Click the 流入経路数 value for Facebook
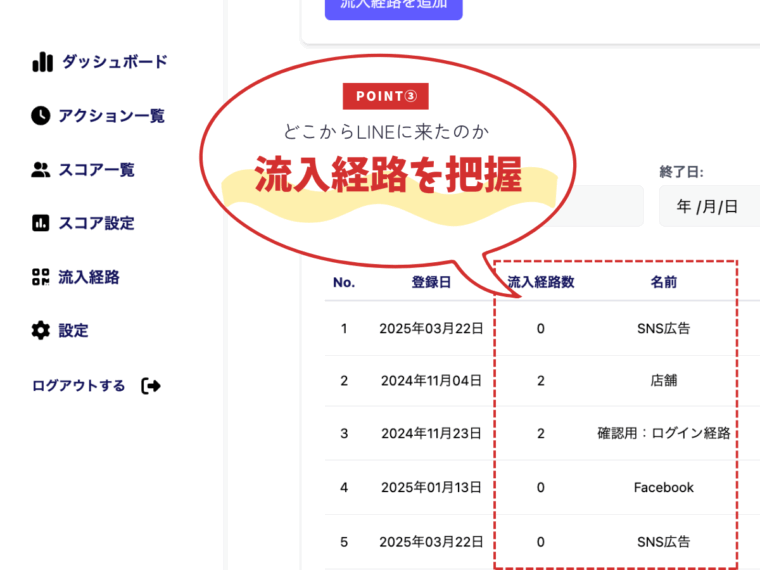This screenshot has height=570, width=760. 540,488
